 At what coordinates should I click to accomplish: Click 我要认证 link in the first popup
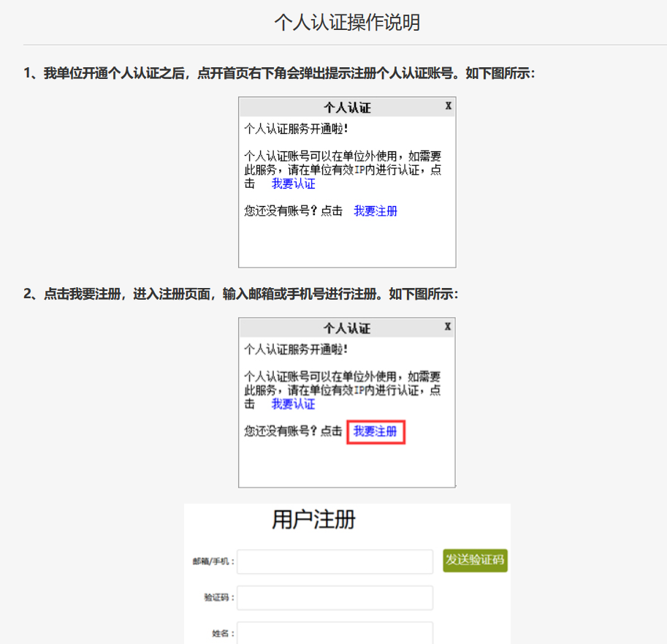point(294,184)
